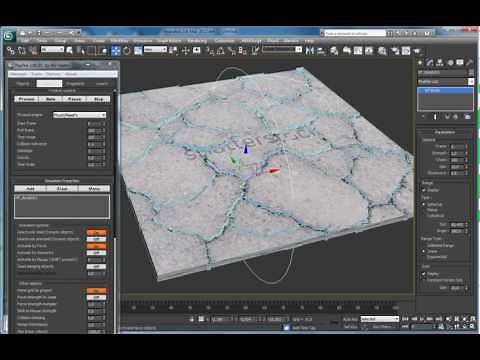Activate the Select and Rotate tool
The image size is (480, 360).
[x=127, y=51]
